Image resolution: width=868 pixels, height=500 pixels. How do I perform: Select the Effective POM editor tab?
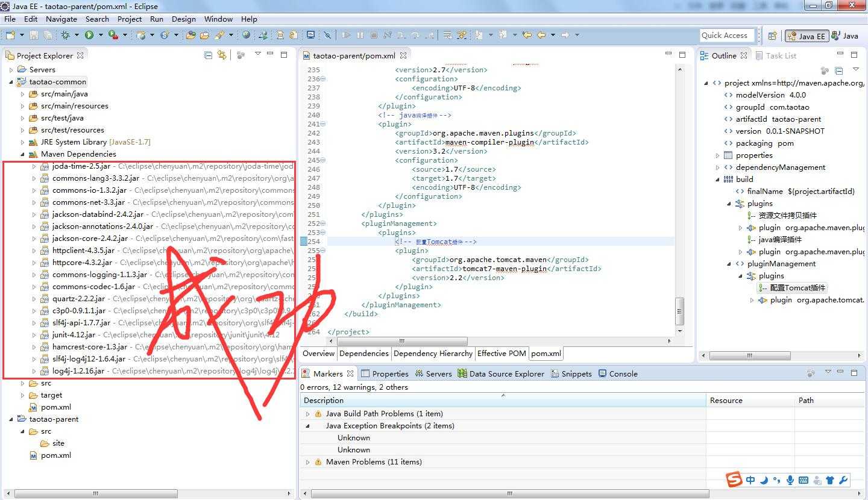click(x=501, y=354)
